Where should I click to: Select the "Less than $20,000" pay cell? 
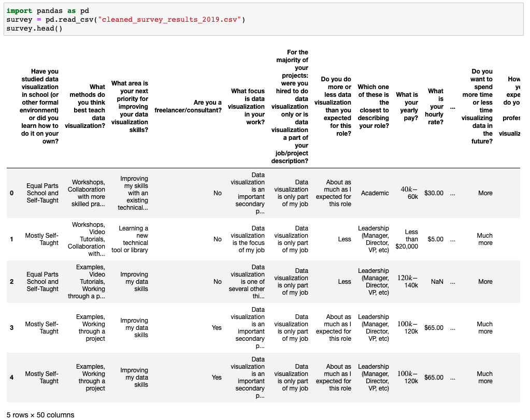point(407,239)
